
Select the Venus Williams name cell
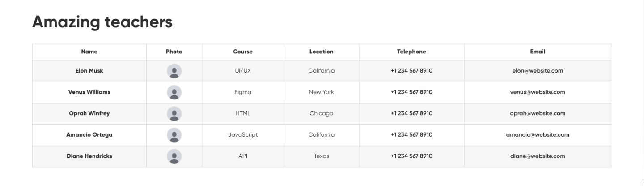(89, 92)
